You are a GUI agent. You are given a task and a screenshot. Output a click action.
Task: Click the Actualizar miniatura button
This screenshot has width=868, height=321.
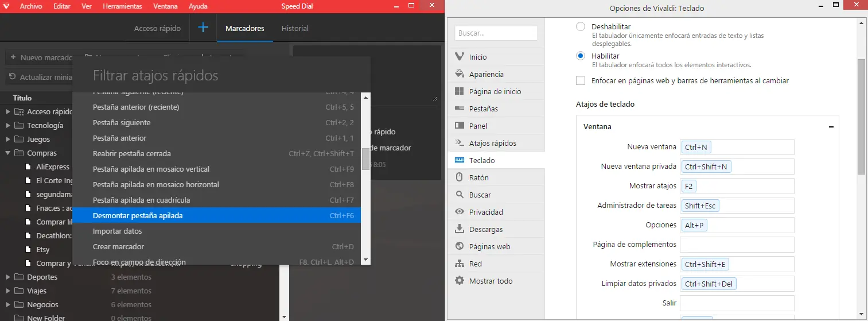[41, 77]
